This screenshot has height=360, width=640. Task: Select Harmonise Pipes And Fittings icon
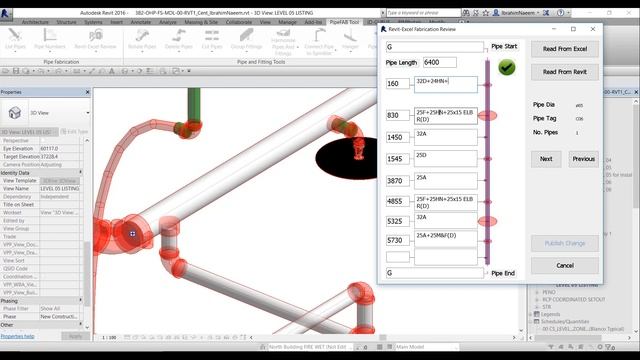[x=283, y=33]
